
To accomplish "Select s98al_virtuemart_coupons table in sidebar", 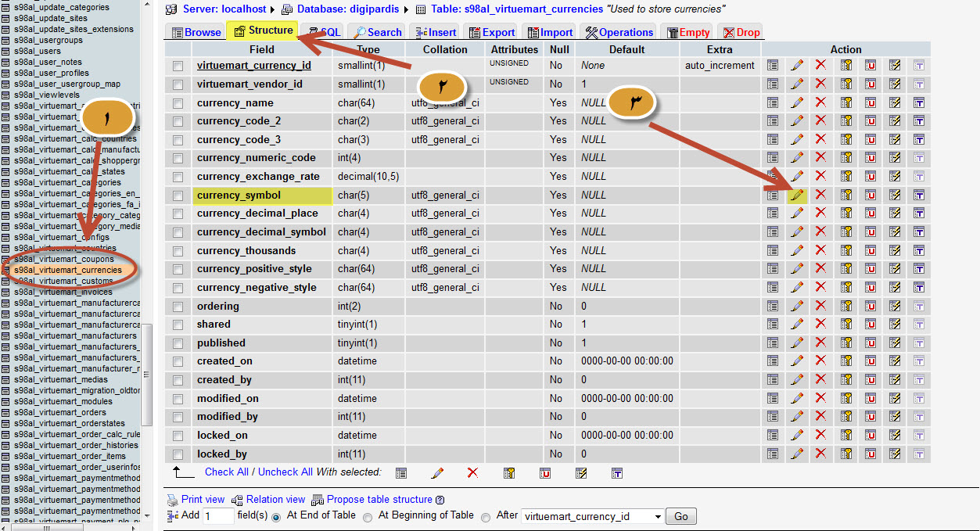I will coord(64,259).
